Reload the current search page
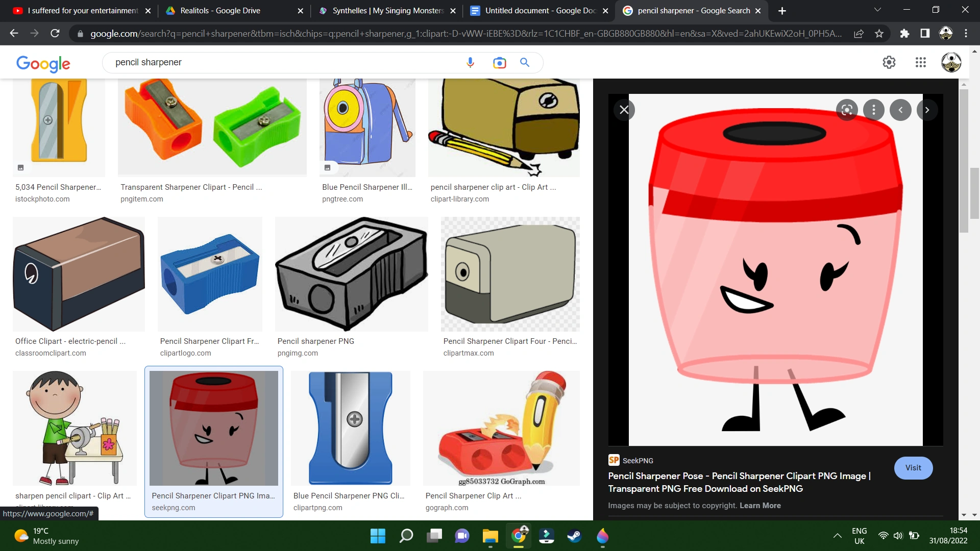This screenshot has width=980, height=551. coord(55,33)
